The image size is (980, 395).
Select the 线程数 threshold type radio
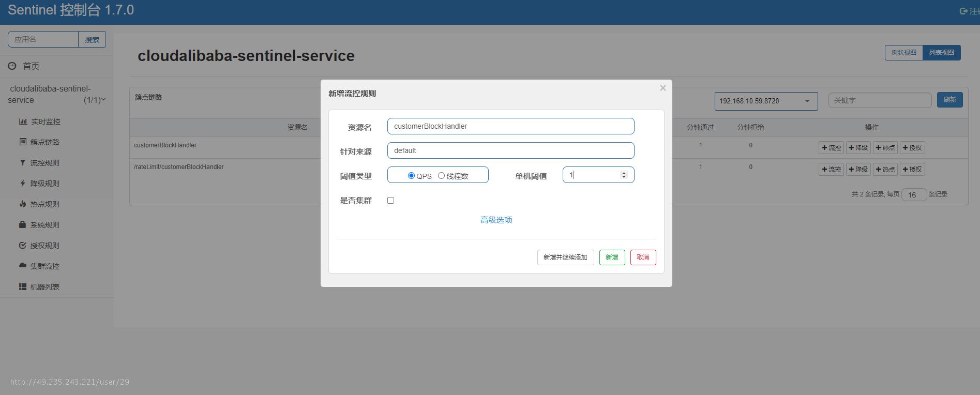(x=441, y=176)
